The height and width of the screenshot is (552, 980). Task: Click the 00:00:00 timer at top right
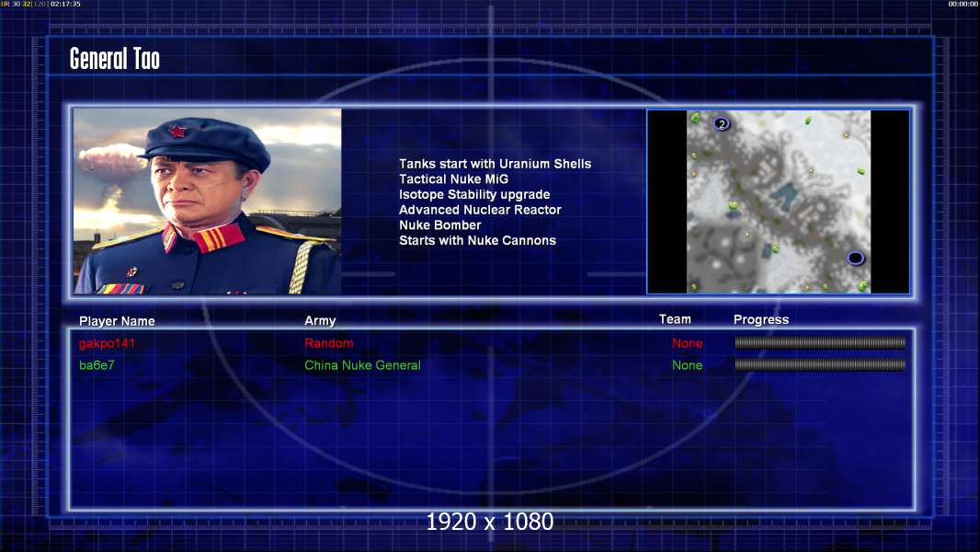pos(963,4)
